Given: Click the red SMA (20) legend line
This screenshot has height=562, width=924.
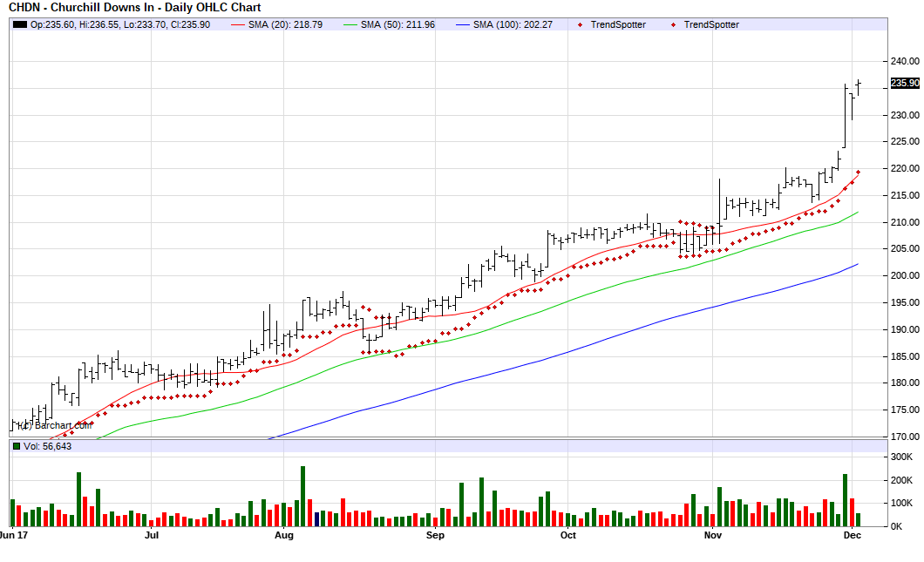Looking at the screenshot, I should [238, 24].
